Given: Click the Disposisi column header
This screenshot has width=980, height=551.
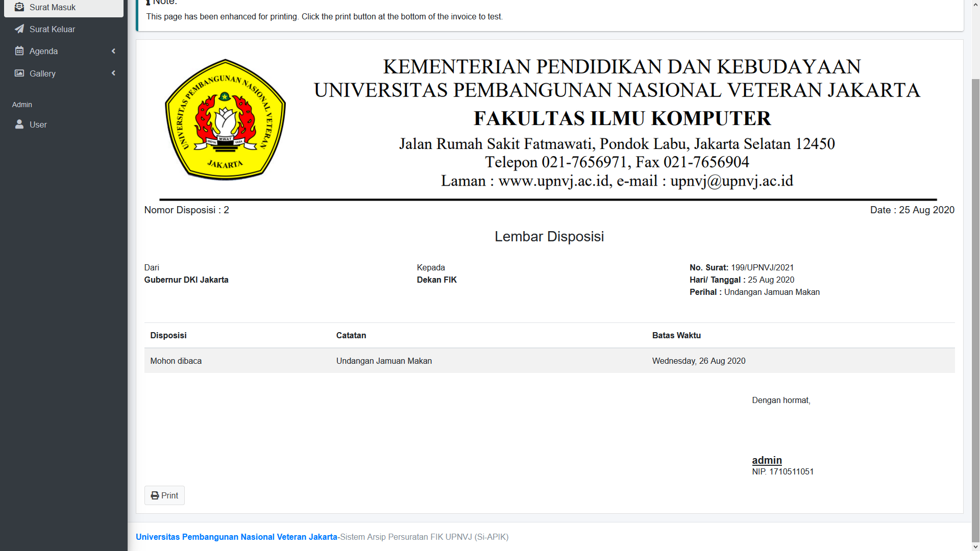Looking at the screenshot, I should 168,336.
